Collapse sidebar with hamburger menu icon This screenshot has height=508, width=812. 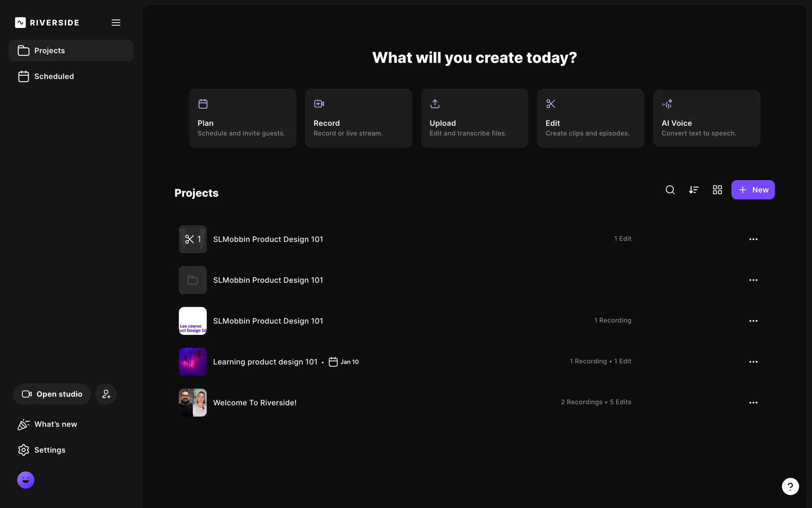[x=116, y=22]
